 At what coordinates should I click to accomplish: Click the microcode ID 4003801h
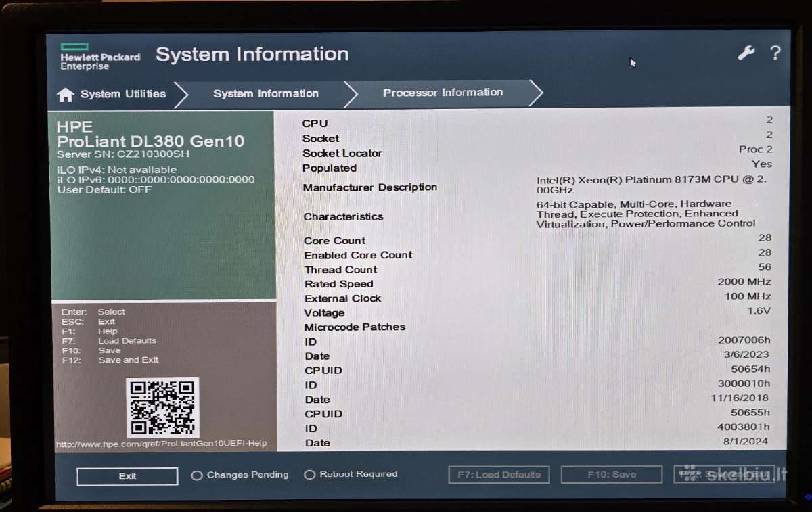744,427
